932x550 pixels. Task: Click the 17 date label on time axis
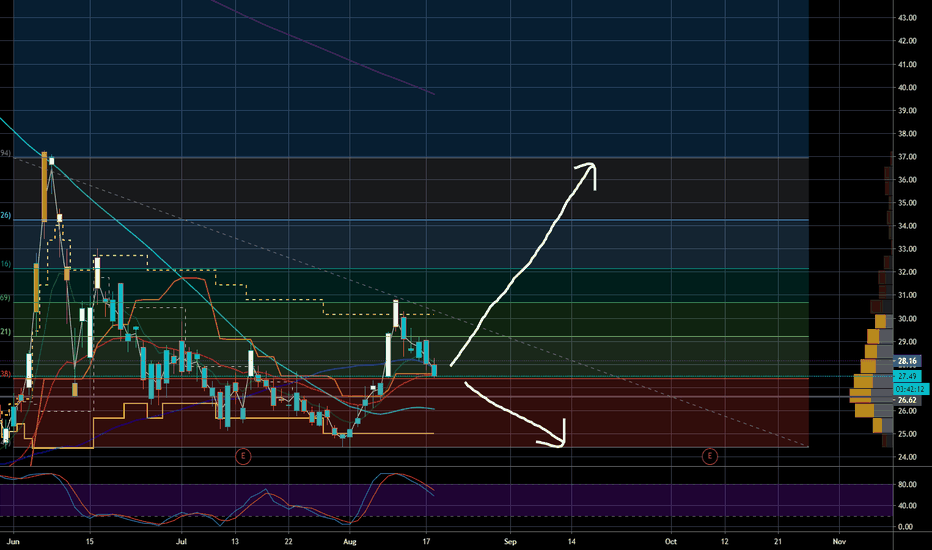(x=426, y=542)
